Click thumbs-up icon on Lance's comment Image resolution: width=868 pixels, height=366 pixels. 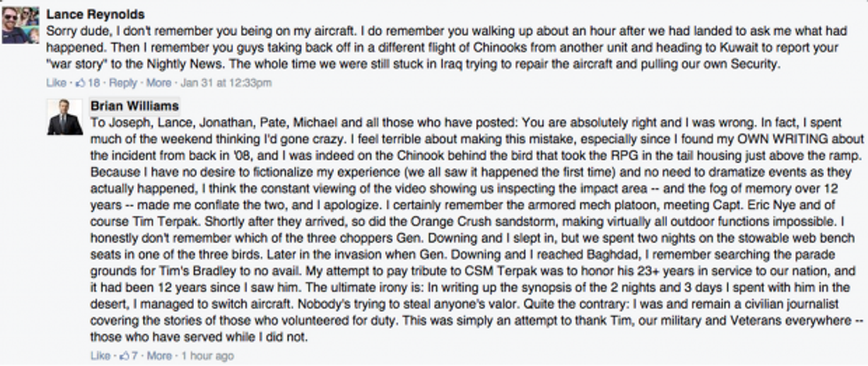tap(79, 82)
